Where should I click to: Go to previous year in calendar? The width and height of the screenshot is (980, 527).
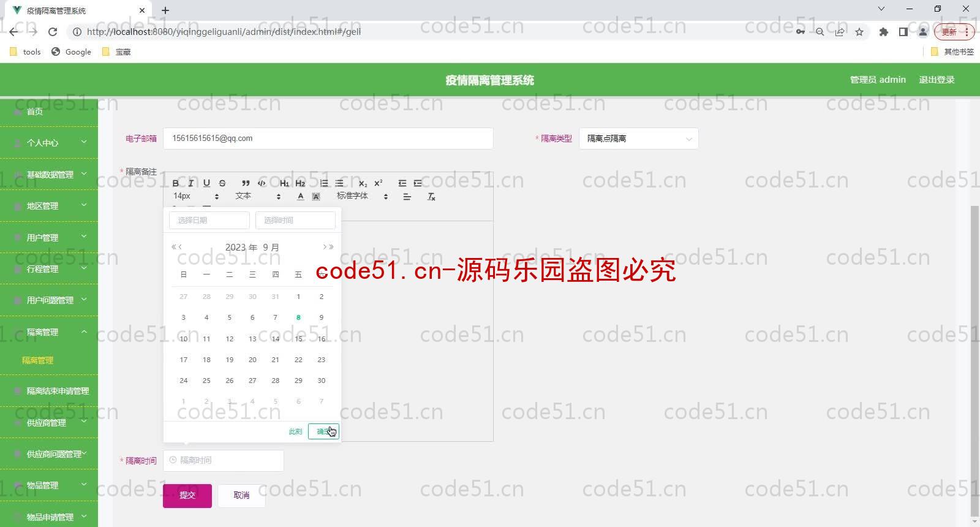point(174,247)
